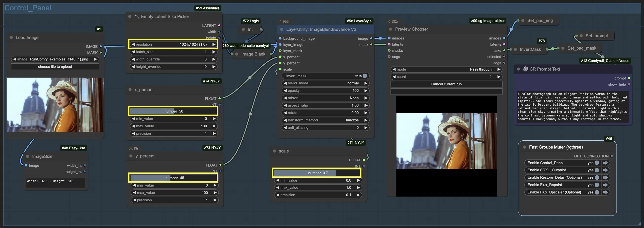Screen dimensions: 644x228
Task: Increase the anti_aliasing value arrow
Action: pyautogui.click(x=366, y=128)
